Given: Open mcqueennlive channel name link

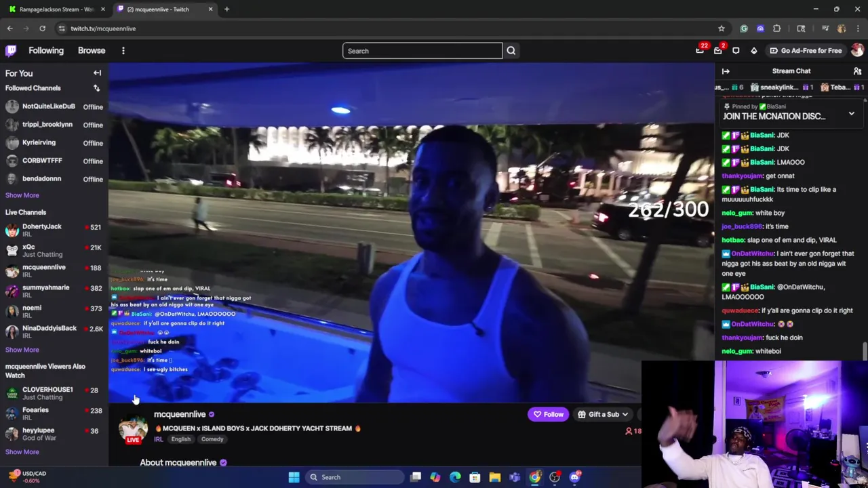Looking at the screenshot, I should [180, 414].
